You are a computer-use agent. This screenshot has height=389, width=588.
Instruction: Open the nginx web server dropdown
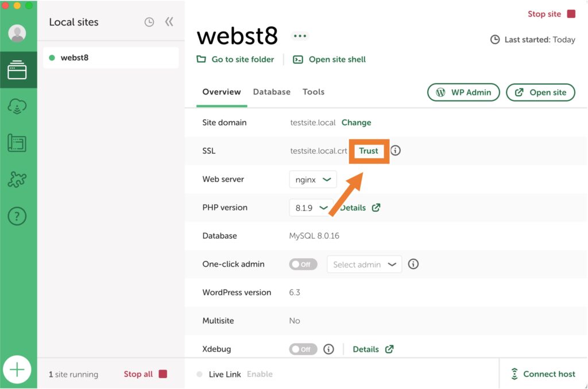click(312, 179)
